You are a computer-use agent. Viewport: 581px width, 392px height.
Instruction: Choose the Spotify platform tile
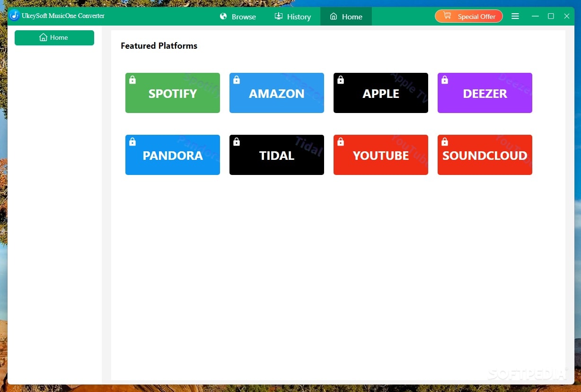173,93
